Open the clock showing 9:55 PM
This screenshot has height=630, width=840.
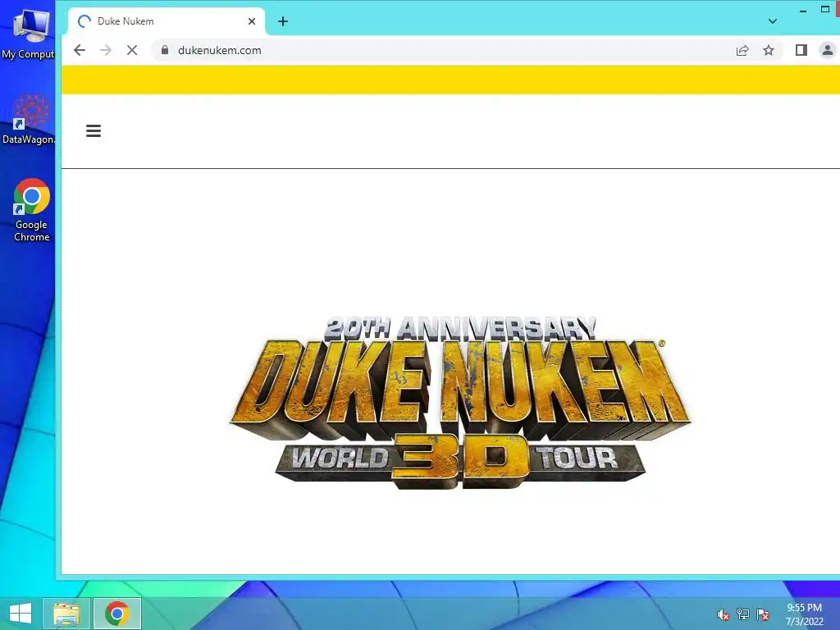pyautogui.click(x=804, y=614)
